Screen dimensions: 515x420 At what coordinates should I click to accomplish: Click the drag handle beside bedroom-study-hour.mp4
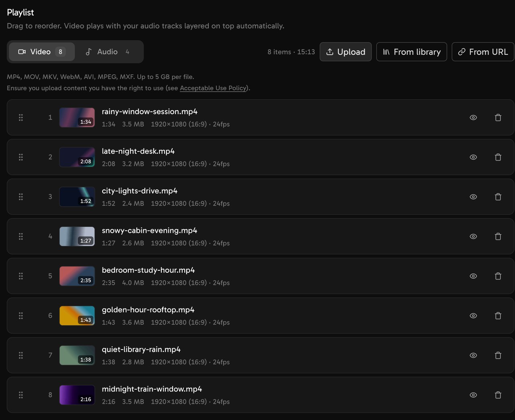[21, 276]
